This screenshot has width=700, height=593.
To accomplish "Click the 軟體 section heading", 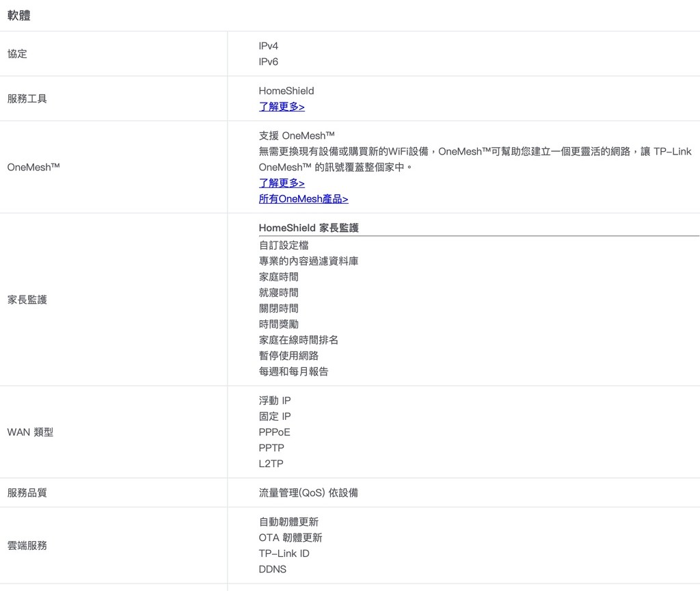I will pos(18,15).
